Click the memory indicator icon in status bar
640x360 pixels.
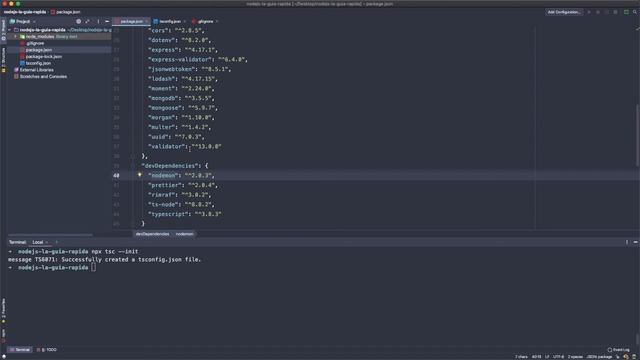[x=634, y=357]
